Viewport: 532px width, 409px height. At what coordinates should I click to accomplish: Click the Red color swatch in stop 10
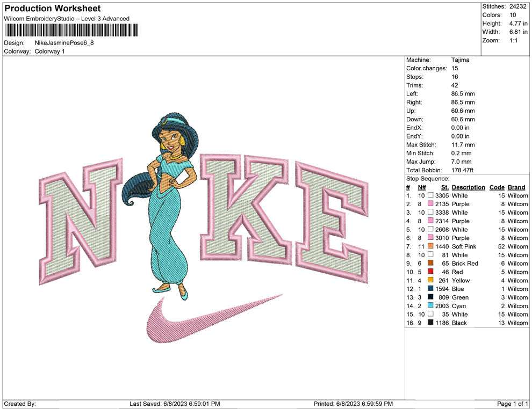[x=430, y=272]
